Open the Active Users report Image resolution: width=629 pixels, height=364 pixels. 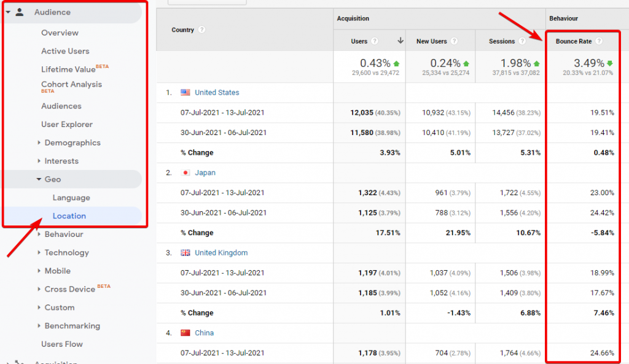click(x=65, y=52)
